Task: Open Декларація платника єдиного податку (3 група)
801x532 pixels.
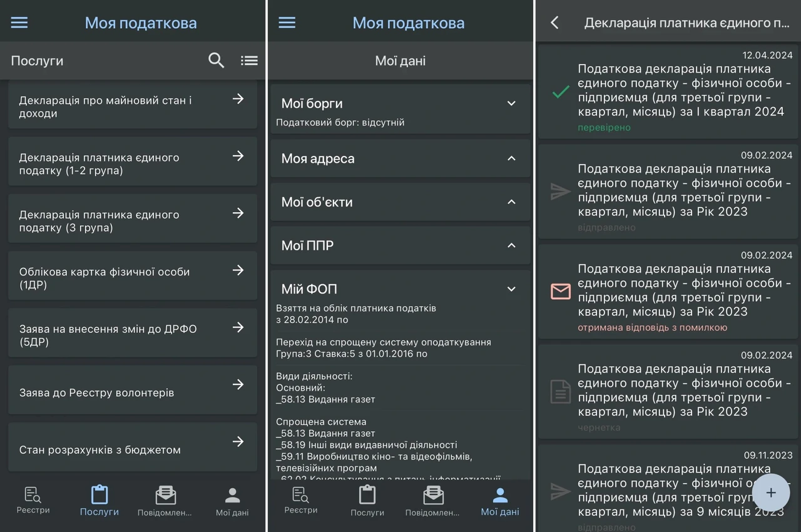Action: (133, 218)
